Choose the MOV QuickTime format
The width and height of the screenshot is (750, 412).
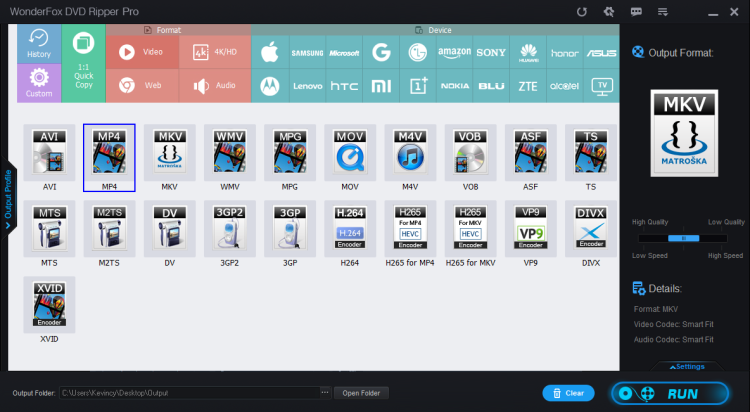350,157
